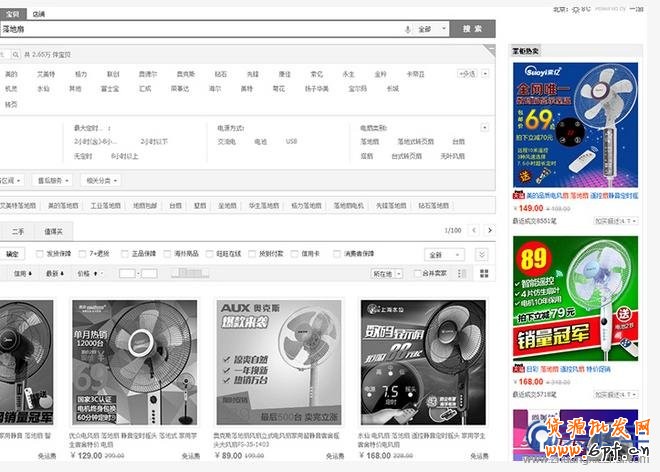
Task: Go to previous results page arrow
Action: point(470,230)
